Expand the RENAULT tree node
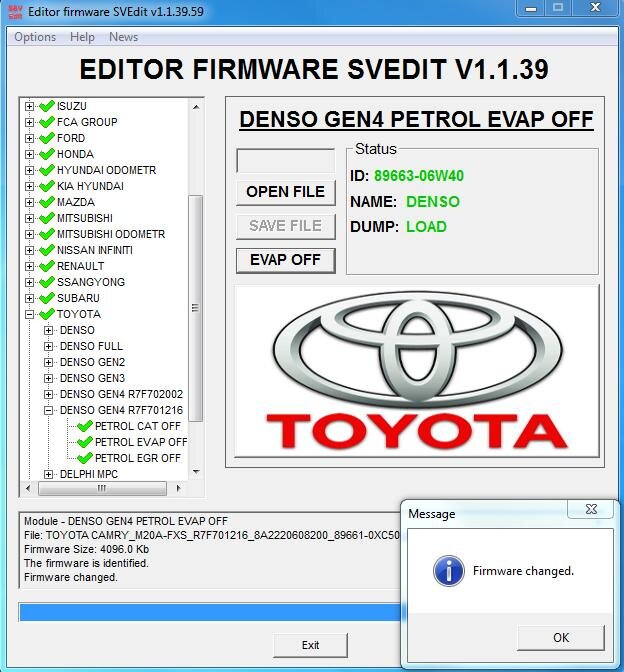 pyautogui.click(x=29, y=266)
